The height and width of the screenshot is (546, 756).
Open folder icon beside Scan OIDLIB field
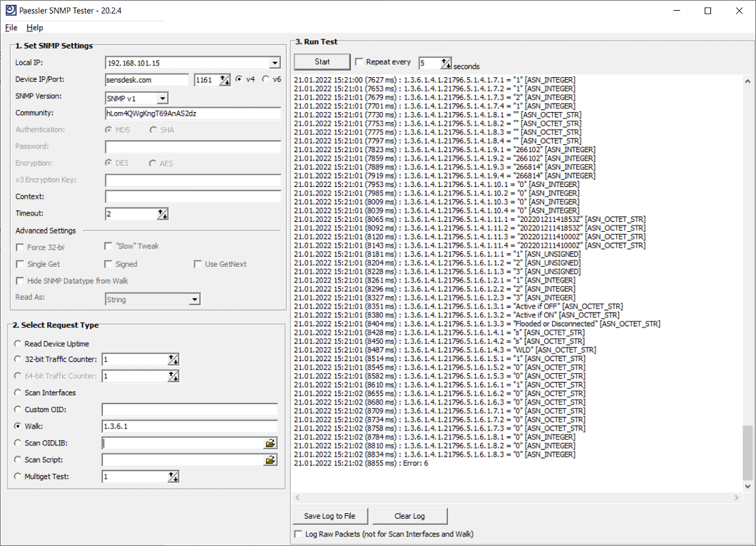click(270, 443)
